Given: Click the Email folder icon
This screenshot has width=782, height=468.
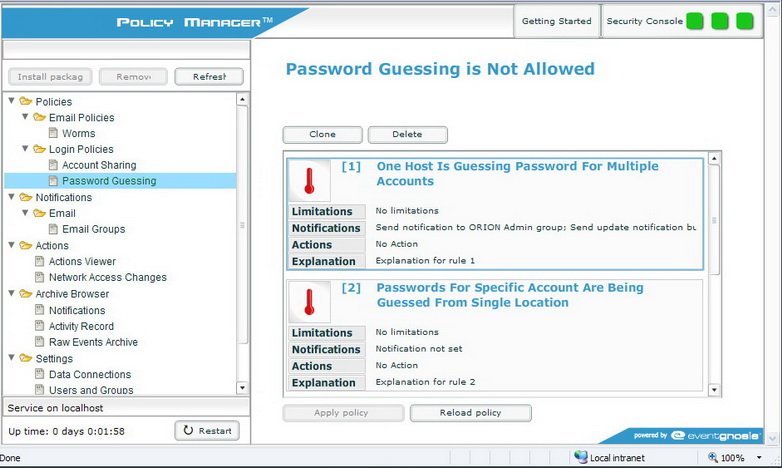Looking at the screenshot, I should (x=39, y=213).
